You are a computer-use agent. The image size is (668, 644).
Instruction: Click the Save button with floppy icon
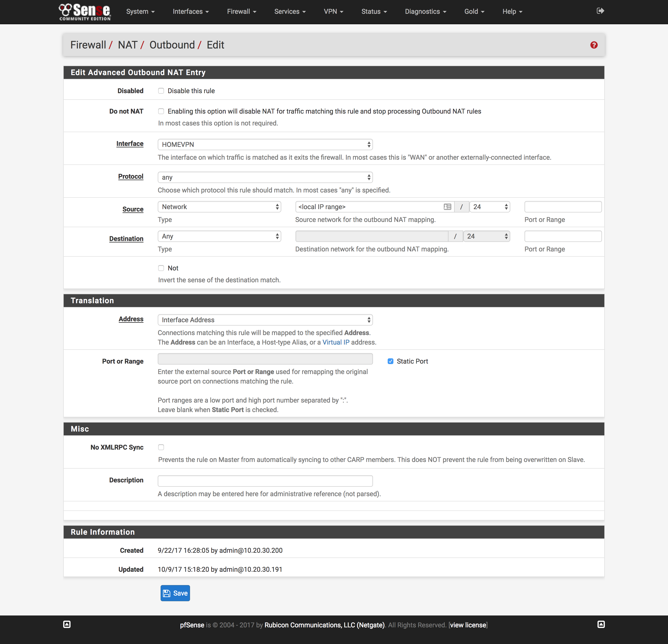[175, 593]
